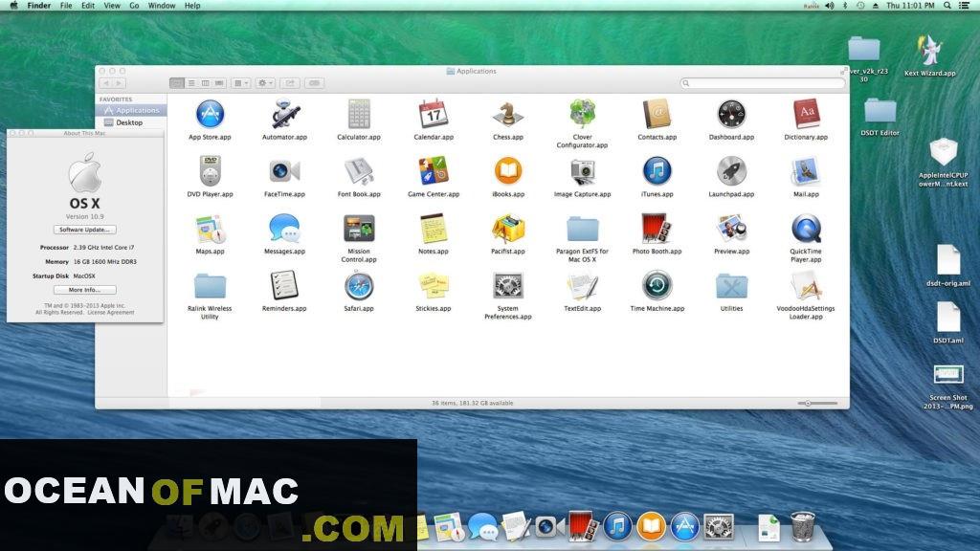Select Preview.app in Applications
The height and width of the screenshot is (551, 980).
[731, 229]
